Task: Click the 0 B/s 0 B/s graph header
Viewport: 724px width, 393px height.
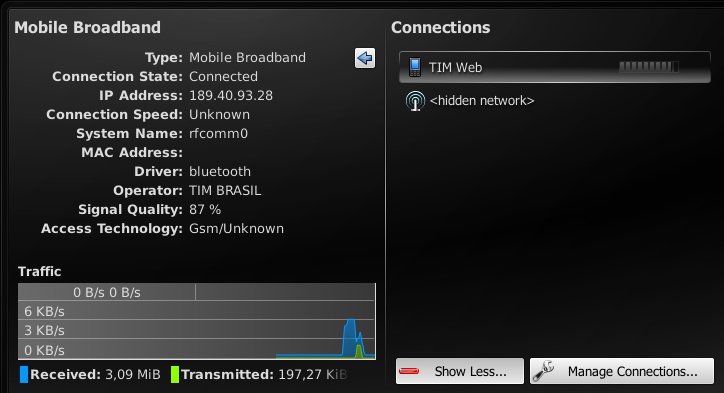Action: (x=107, y=292)
